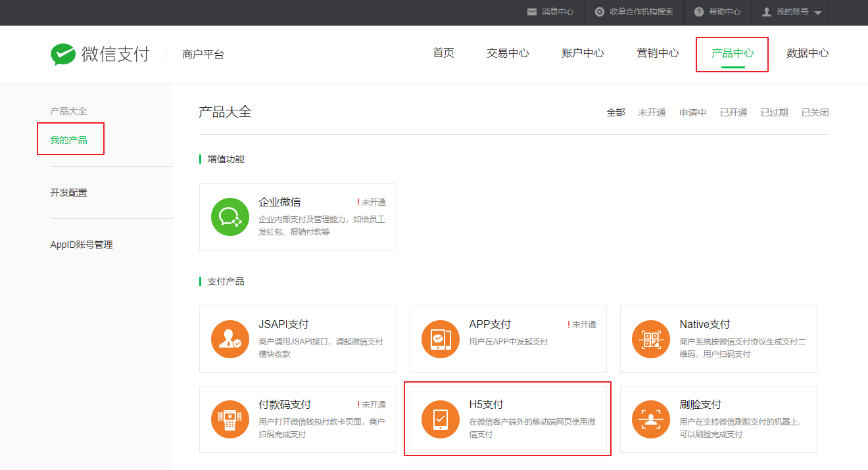Expand the 我的账号 dropdown arrow

818,12
